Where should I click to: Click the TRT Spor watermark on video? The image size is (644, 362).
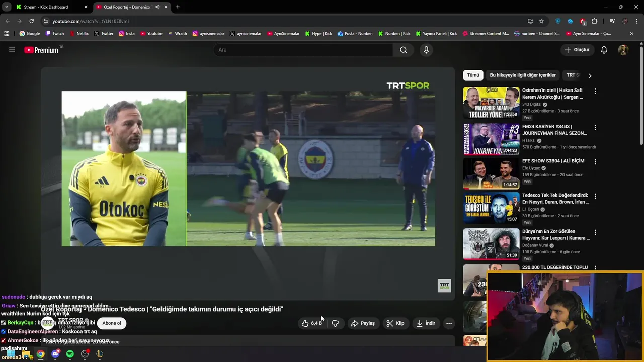[x=444, y=286]
